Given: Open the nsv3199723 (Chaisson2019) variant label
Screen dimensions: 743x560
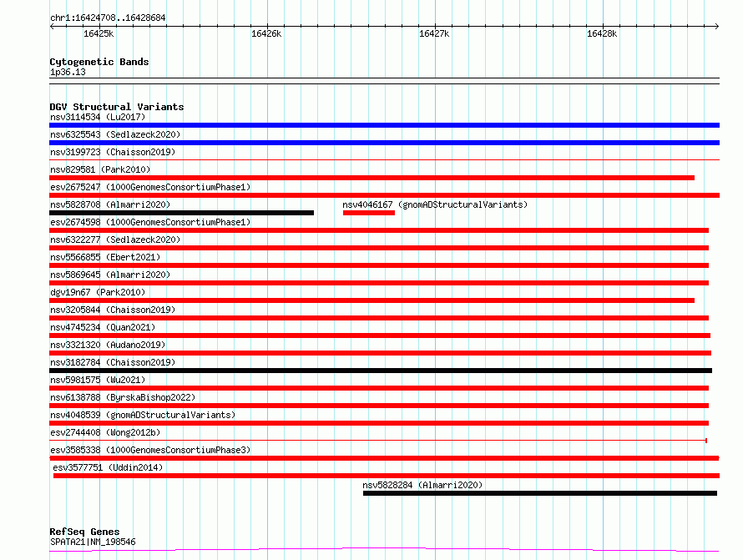Looking at the screenshot, I should [x=113, y=152].
